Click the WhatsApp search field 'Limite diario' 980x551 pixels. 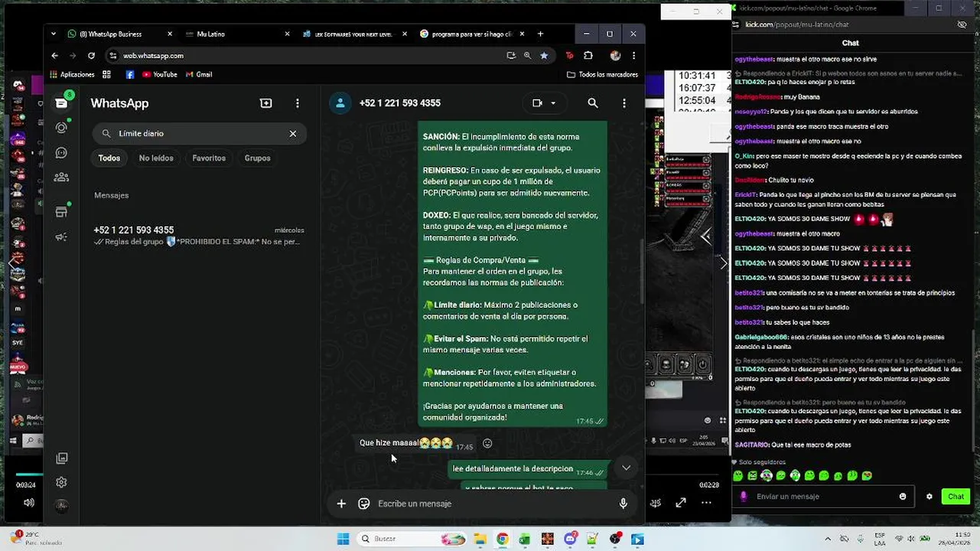200,133
